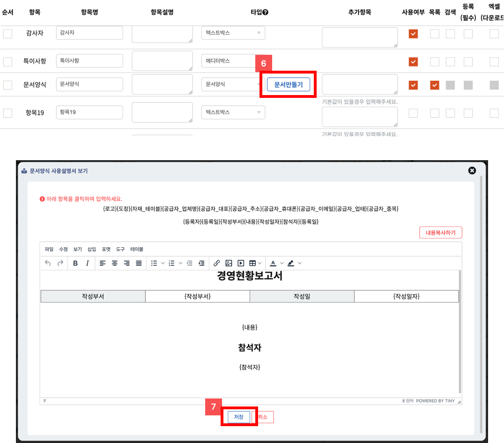The height and width of the screenshot is (443, 504).
Task: Expand 에디터박스 type dropdown for 특이사항
Action: (233, 61)
